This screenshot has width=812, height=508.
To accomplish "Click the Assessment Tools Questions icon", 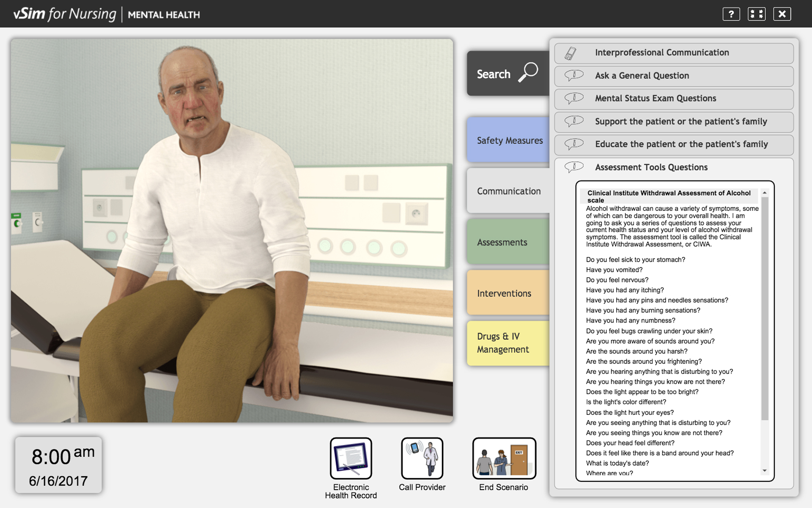I will (572, 167).
